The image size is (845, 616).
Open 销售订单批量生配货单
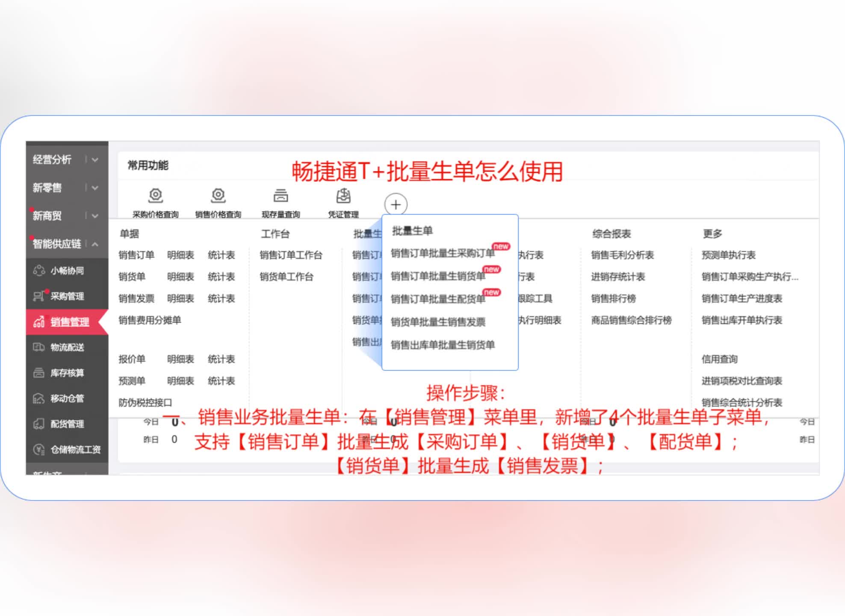point(438,299)
